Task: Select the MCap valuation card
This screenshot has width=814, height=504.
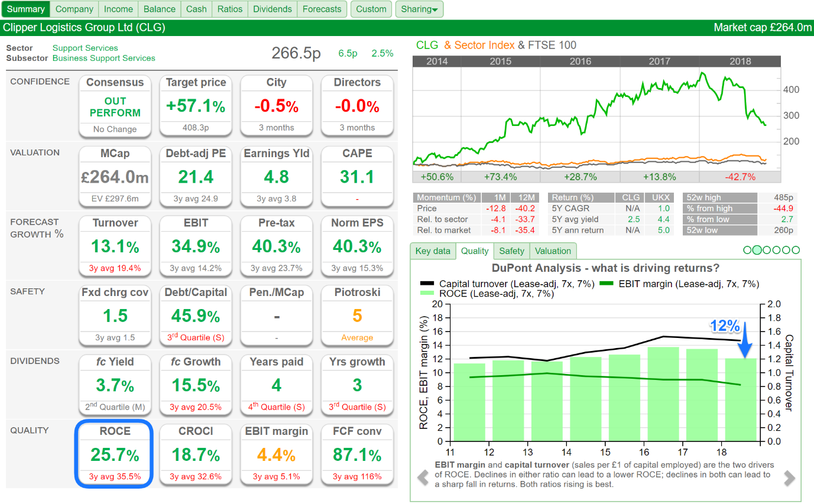Action: pyautogui.click(x=115, y=177)
